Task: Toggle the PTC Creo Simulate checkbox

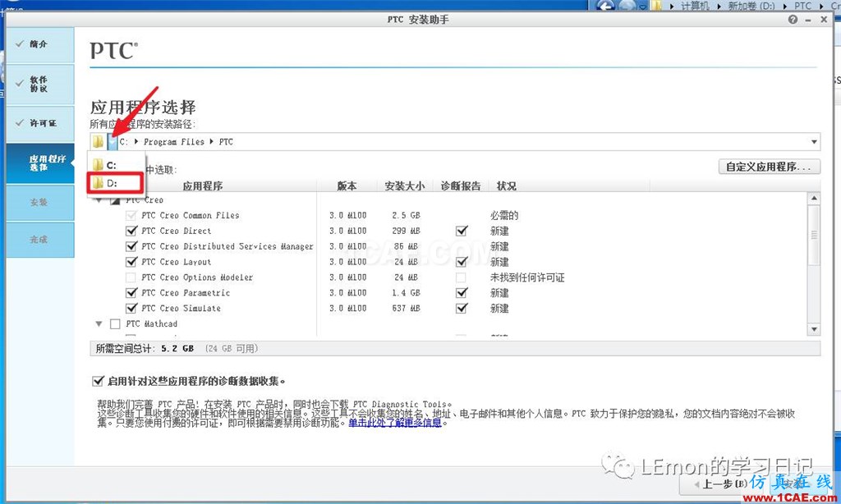Action: point(131,309)
